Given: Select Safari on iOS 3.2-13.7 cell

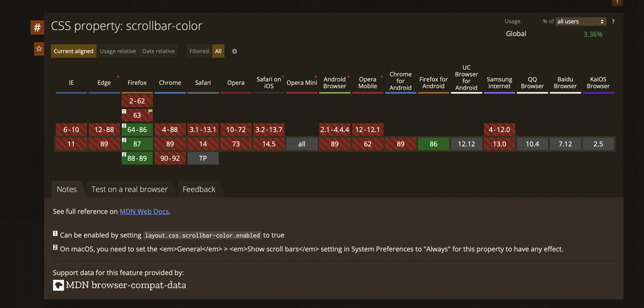Looking at the screenshot, I should (x=269, y=130).
